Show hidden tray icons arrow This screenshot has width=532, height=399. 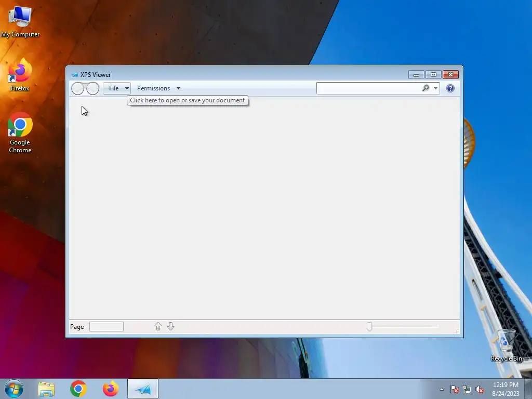pos(442,389)
